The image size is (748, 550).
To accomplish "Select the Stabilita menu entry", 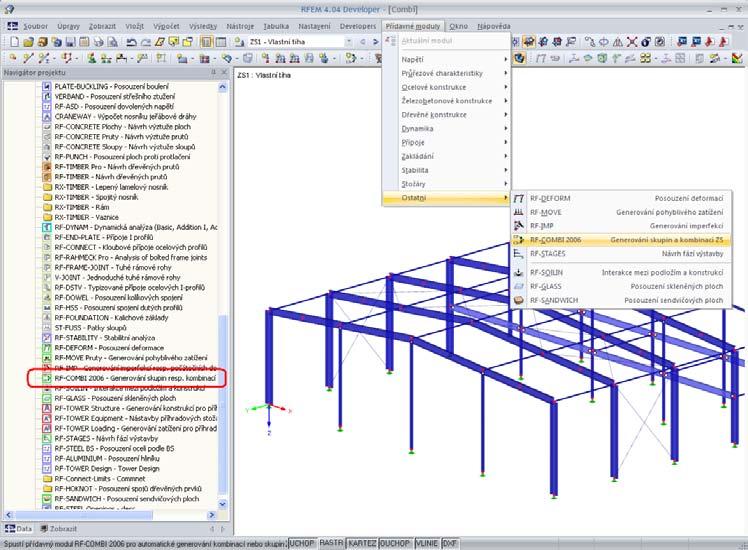I will pyautogui.click(x=447, y=170).
